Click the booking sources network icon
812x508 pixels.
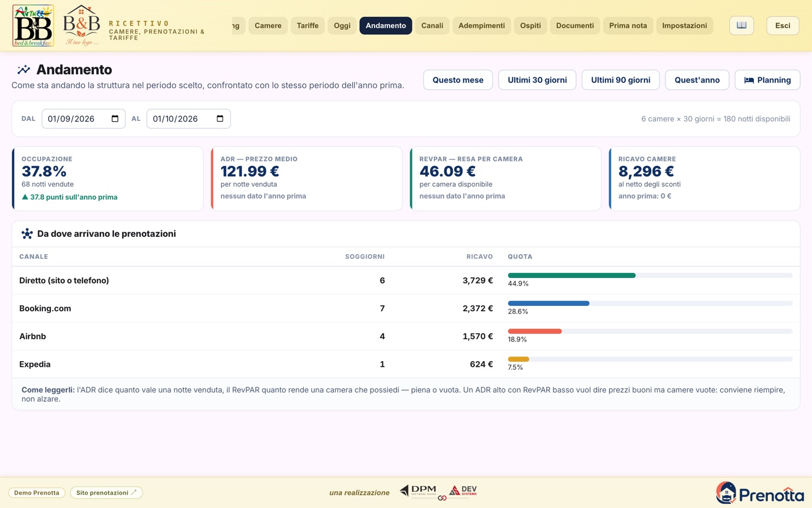pyautogui.click(x=27, y=233)
